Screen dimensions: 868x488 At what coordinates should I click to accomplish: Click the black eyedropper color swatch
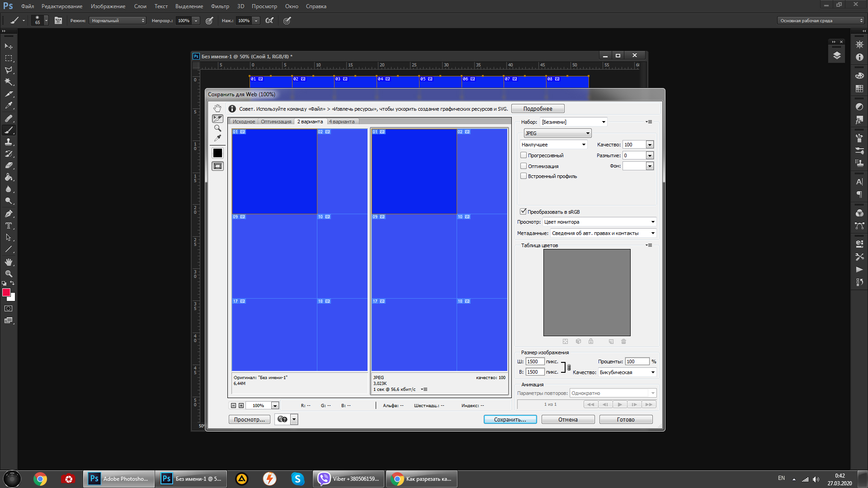click(x=217, y=153)
